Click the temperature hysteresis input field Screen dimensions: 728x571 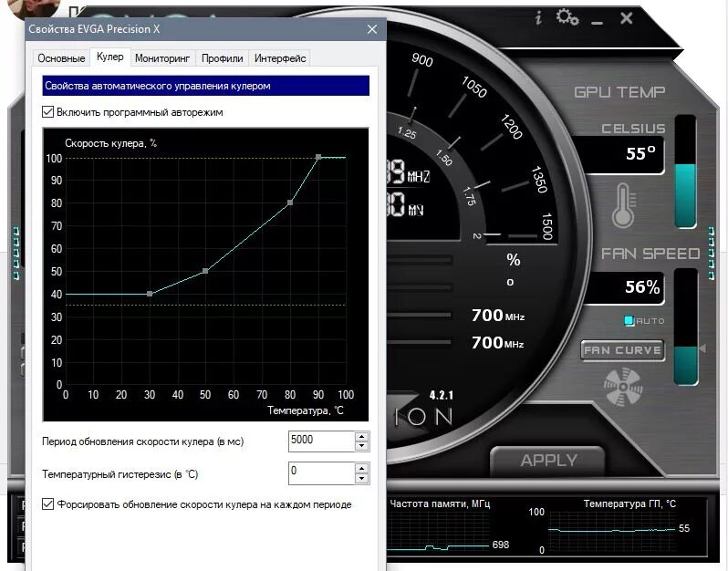coord(321,473)
